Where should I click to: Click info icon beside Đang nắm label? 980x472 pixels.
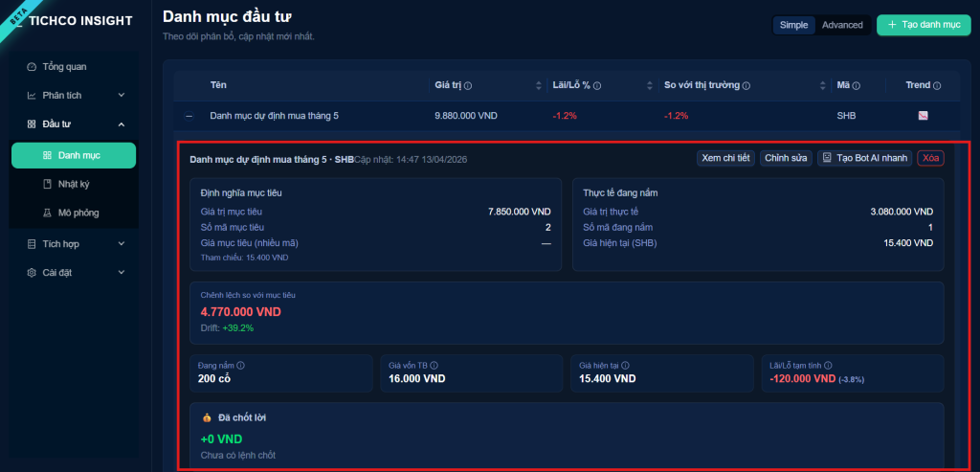pos(240,366)
